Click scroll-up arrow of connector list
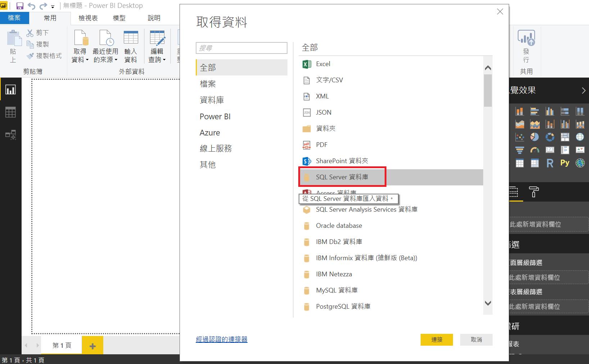Screen dimensions: 589x364 [x=488, y=68]
